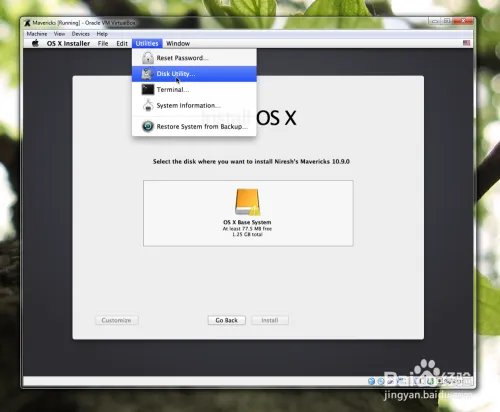Open VirtualBox Devices menu

pos(81,34)
